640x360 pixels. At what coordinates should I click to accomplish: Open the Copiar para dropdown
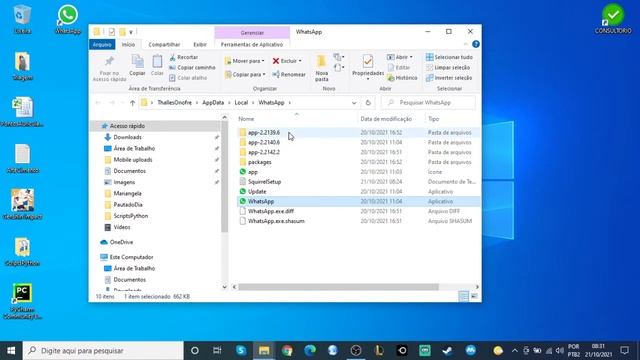pos(245,74)
